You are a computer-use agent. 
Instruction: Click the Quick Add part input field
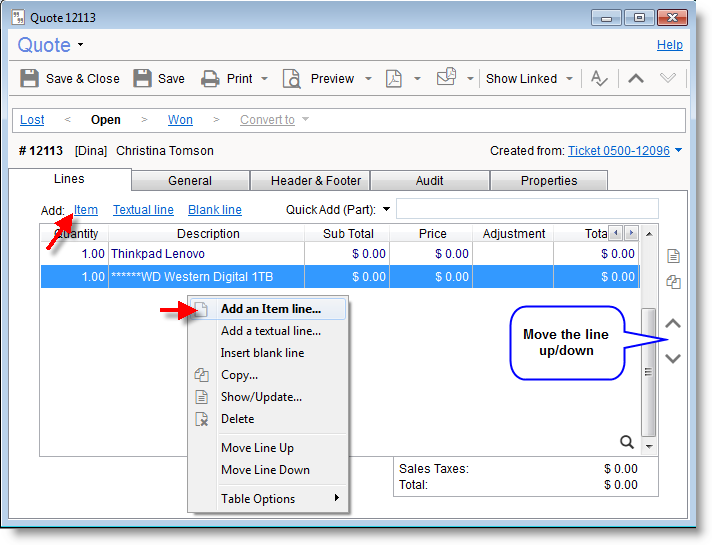click(x=527, y=209)
